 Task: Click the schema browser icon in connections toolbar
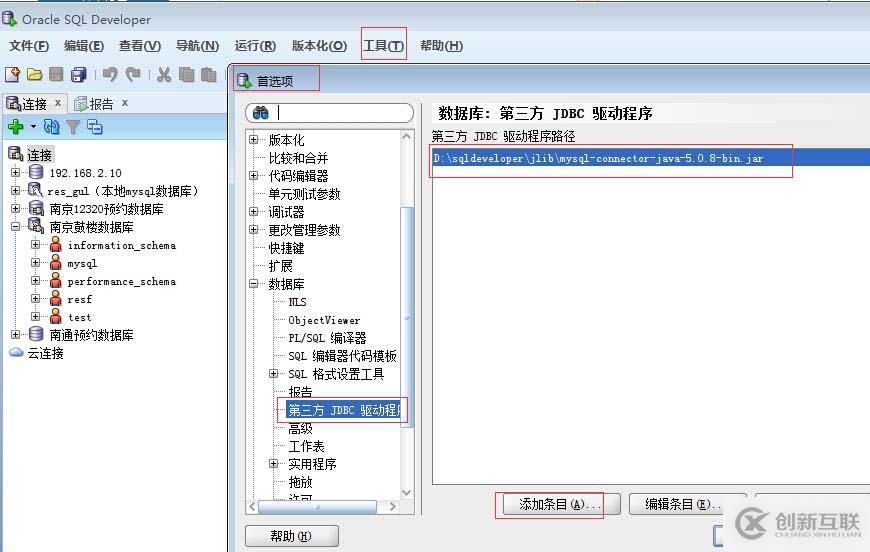[x=95, y=127]
